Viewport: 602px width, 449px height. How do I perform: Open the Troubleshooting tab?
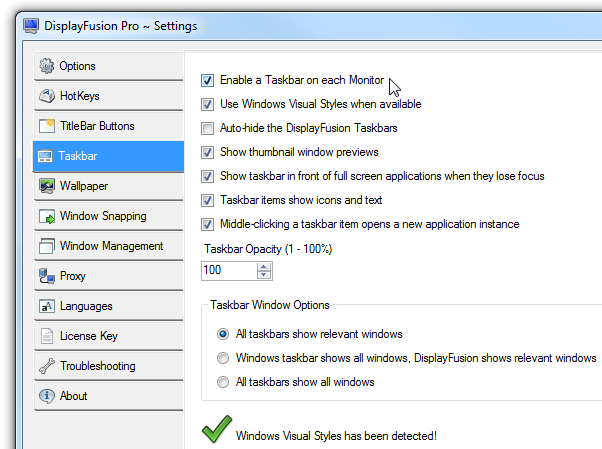(x=109, y=366)
